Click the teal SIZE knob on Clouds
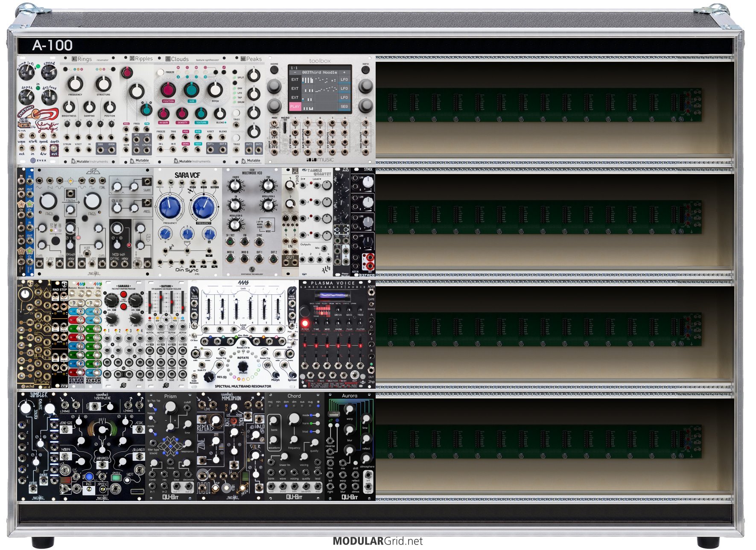Viewport: 756px width, 550px height. point(191,90)
